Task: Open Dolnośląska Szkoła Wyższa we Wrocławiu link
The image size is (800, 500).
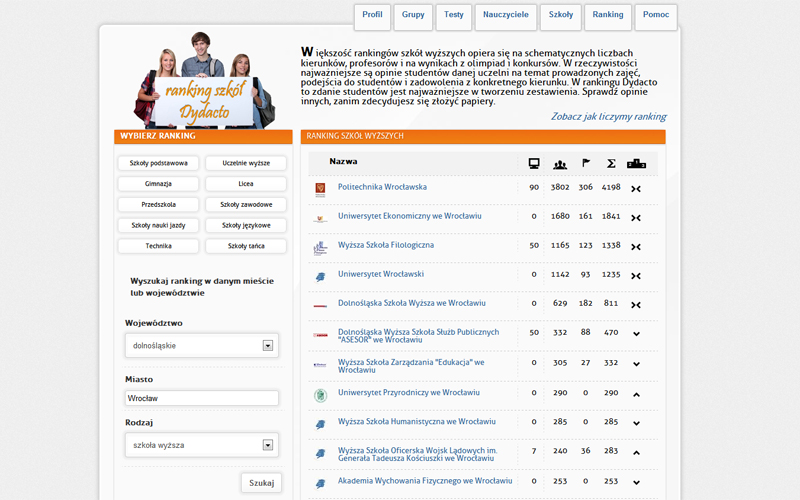Action: [412, 304]
